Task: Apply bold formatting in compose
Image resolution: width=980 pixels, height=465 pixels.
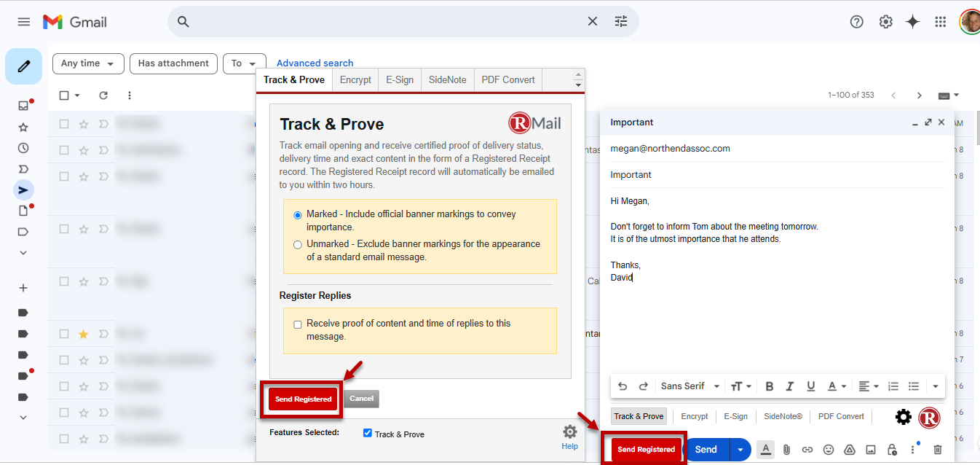Action: click(769, 386)
